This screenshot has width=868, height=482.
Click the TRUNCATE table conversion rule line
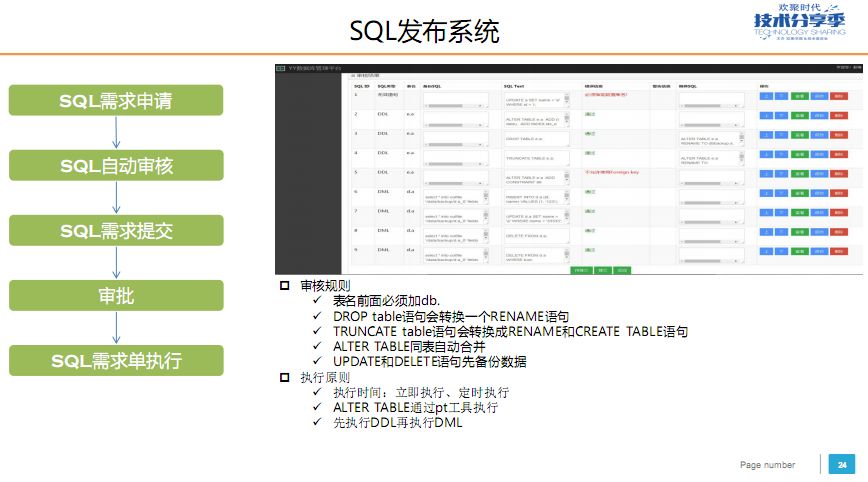[x=510, y=331]
